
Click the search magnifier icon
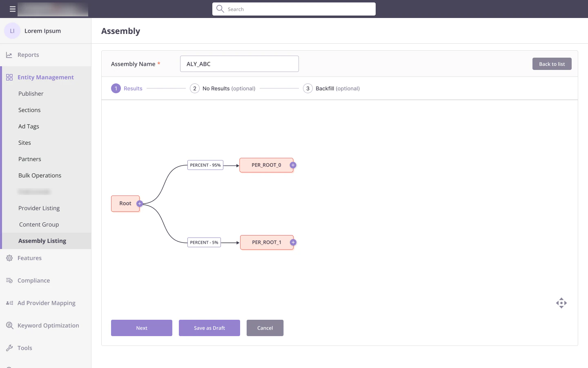tap(220, 9)
